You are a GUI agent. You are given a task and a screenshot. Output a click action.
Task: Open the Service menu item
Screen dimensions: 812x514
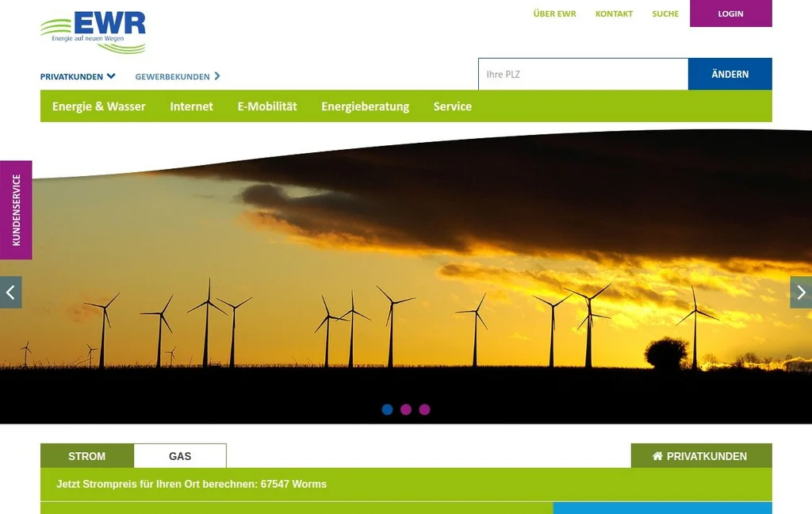click(452, 106)
